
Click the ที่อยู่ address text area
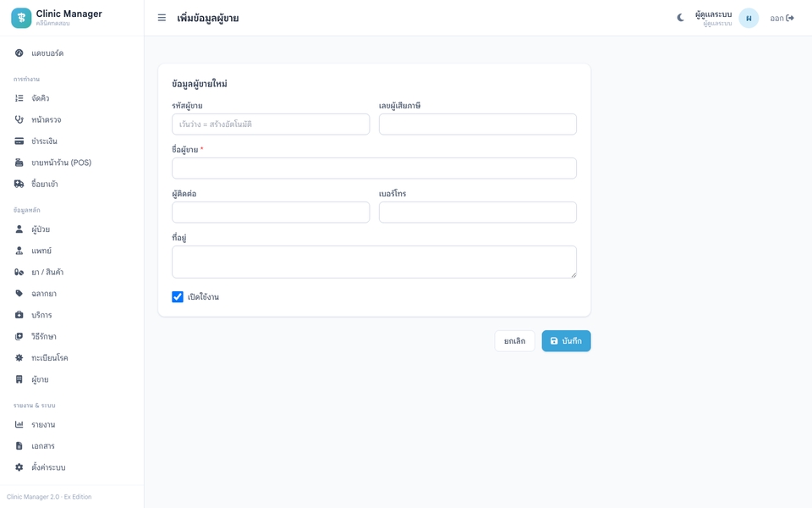[374, 262]
